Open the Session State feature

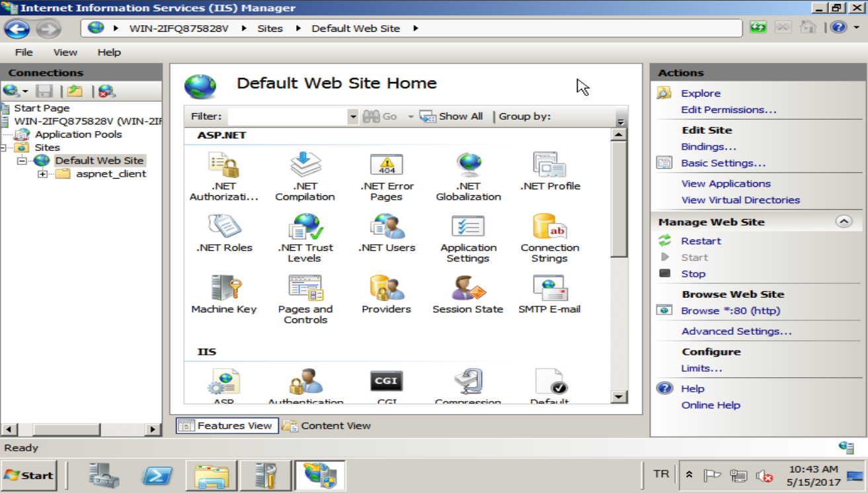tap(468, 294)
